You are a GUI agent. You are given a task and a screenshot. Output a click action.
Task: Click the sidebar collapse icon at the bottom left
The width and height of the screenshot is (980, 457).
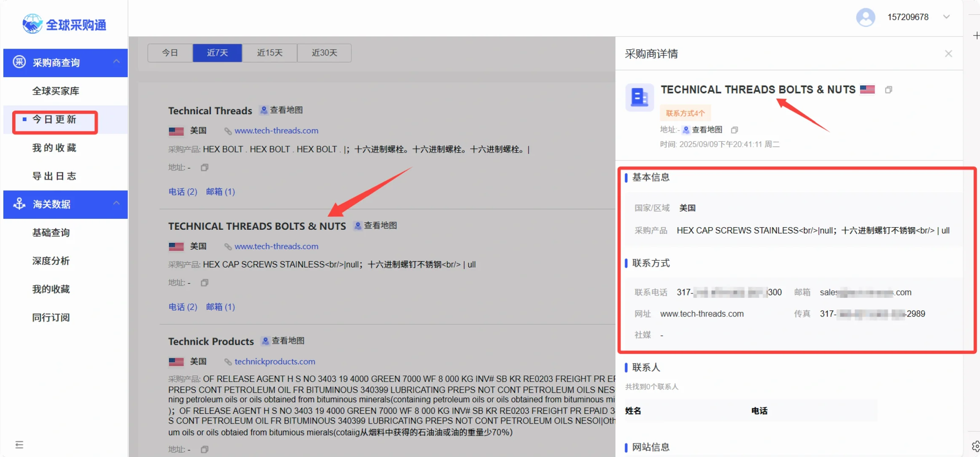pyautogui.click(x=19, y=445)
